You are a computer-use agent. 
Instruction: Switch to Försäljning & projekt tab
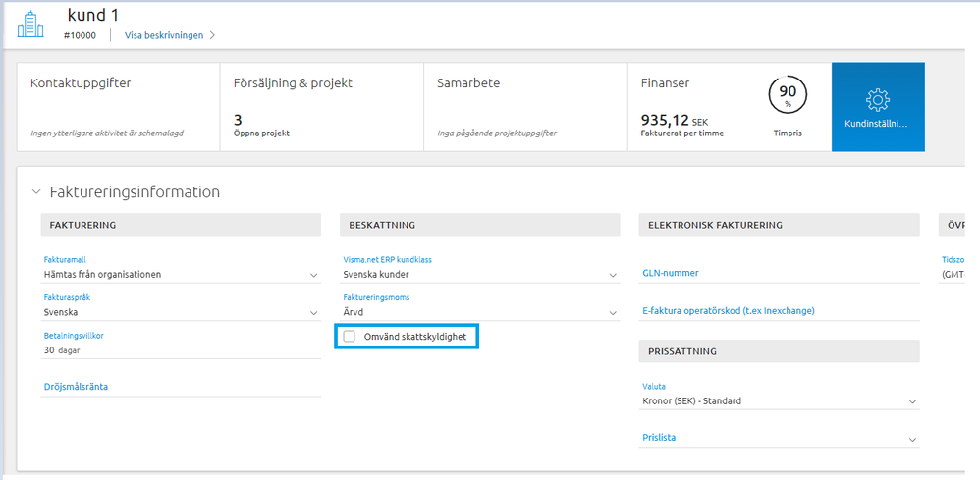pos(321,107)
